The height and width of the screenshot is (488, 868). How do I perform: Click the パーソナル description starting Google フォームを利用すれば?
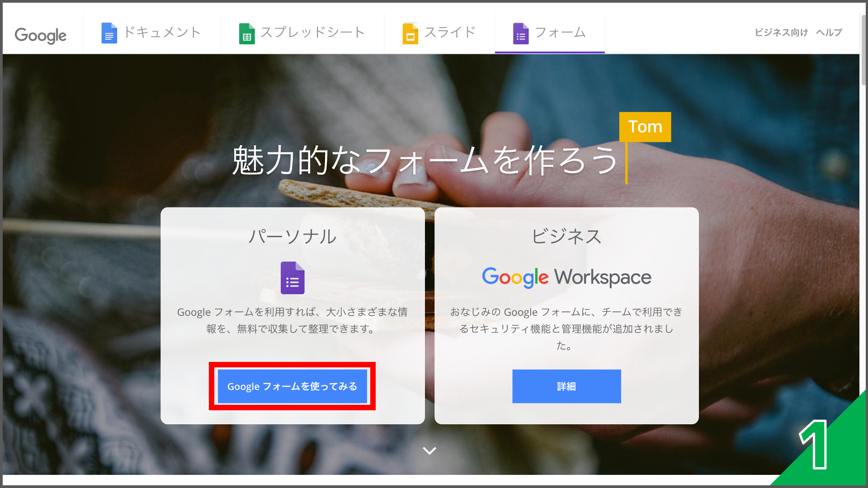[292, 320]
